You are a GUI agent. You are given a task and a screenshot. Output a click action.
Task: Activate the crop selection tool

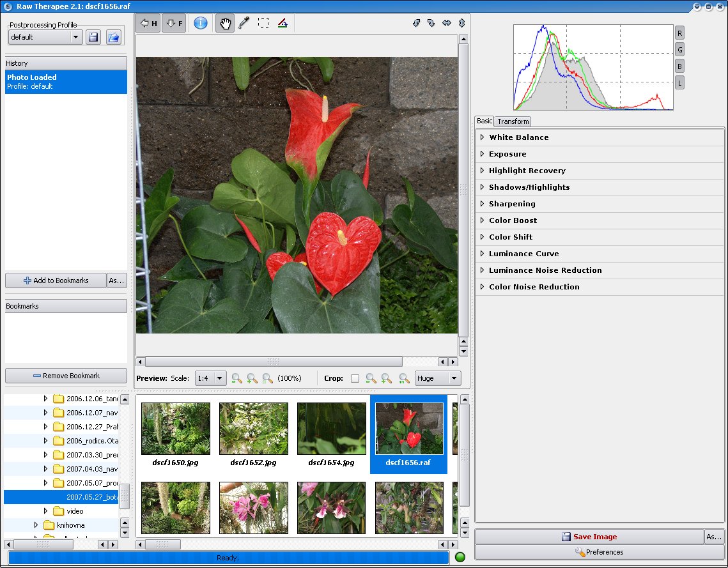point(263,24)
